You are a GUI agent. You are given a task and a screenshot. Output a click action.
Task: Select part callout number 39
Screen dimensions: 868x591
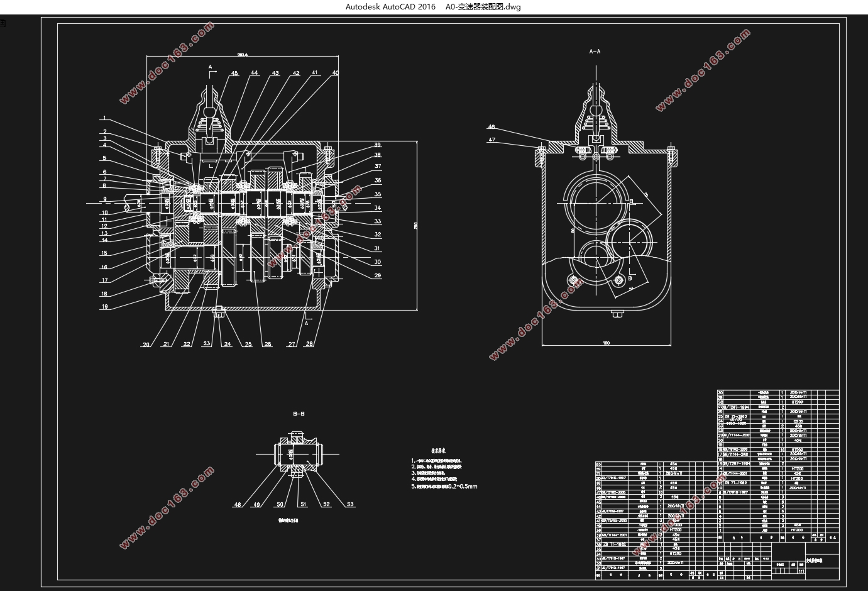pos(378,145)
